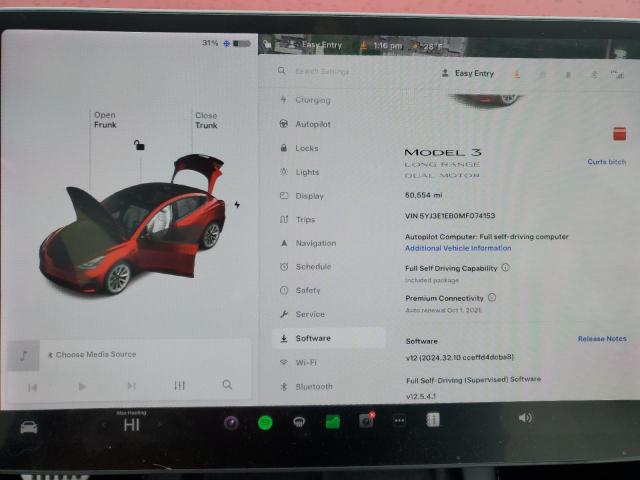The width and height of the screenshot is (640, 480).
Task: Tap the HI cabin temperature setting
Action: pos(131,425)
